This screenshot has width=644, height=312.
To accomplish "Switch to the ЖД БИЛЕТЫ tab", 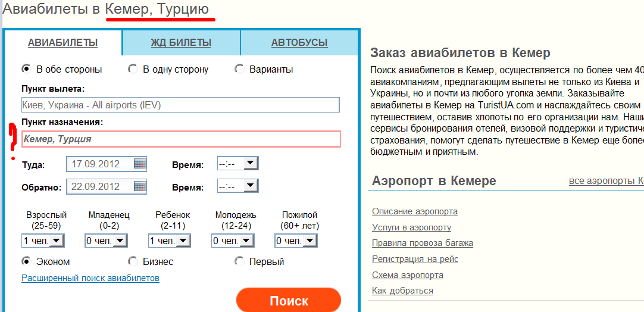I will (x=181, y=42).
